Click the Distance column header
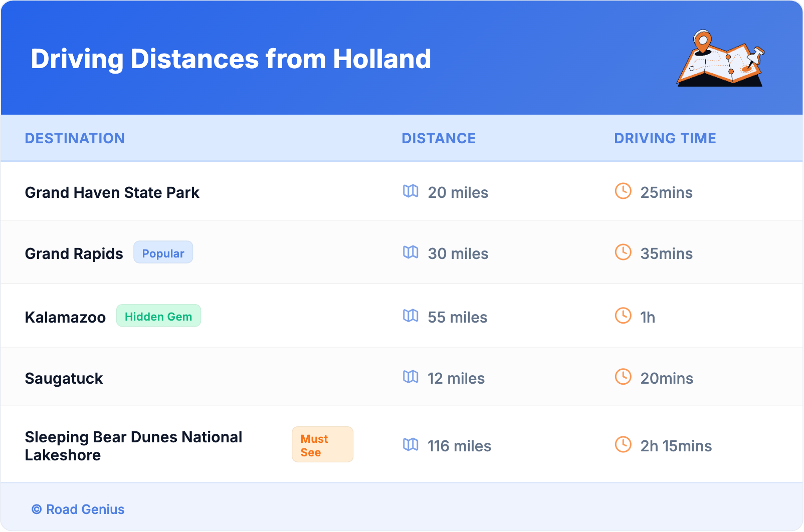This screenshot has width=804, height=532. coord(439,138)
